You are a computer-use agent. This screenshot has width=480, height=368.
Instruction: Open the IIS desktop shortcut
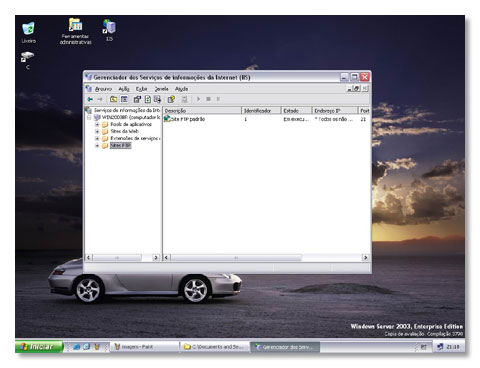pyautogui.click(x=109, y=30)
